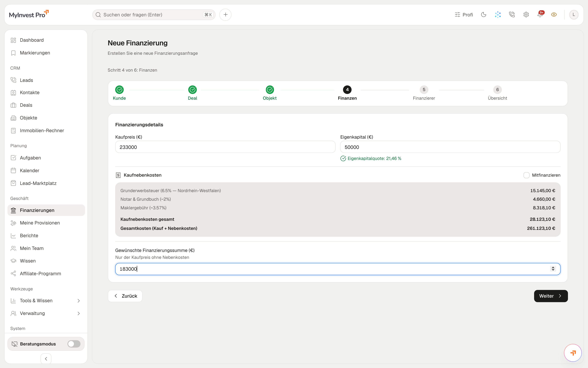
Task: Select step 4 Finanzen
Action: coord(347,93)
